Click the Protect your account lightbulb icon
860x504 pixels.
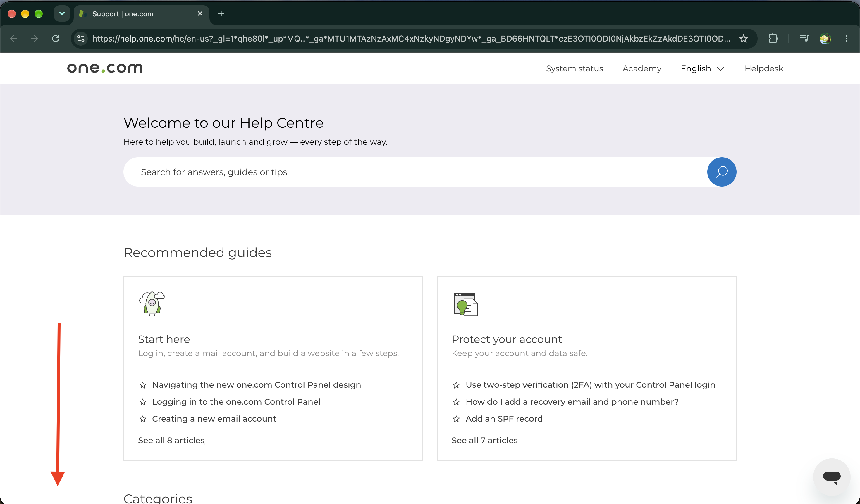(465, 304)
